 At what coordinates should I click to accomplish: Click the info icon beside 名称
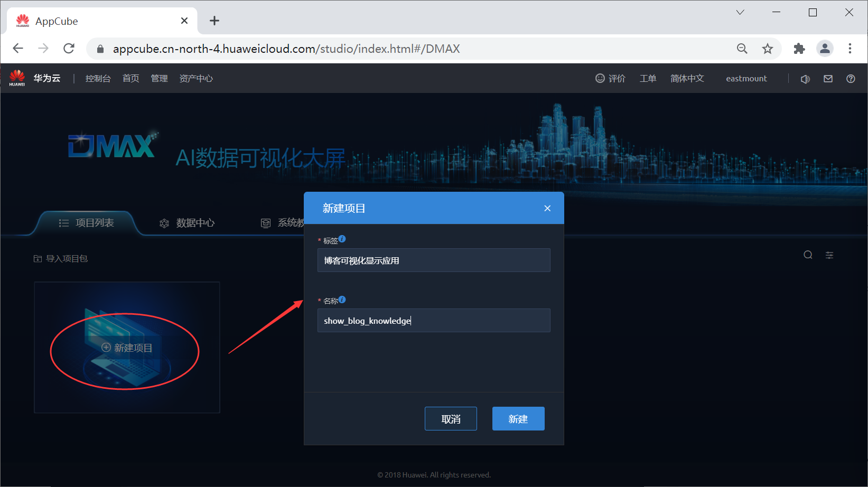[x=342, y=299]
